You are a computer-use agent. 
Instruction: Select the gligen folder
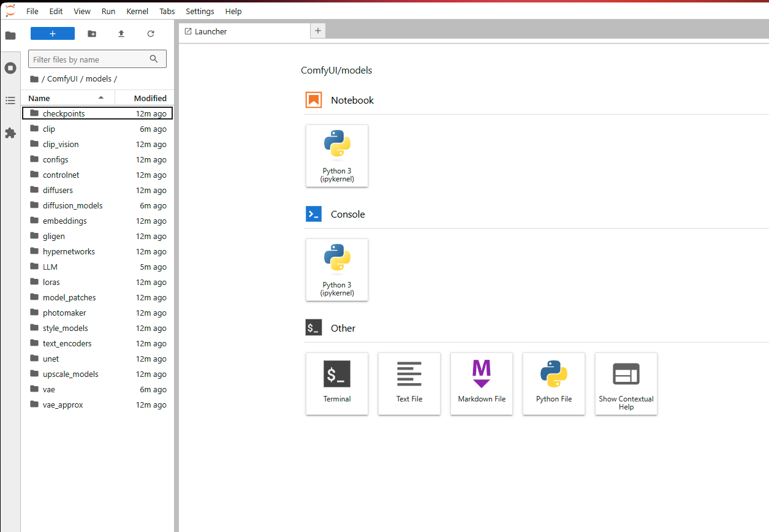(x=97, y=236)
